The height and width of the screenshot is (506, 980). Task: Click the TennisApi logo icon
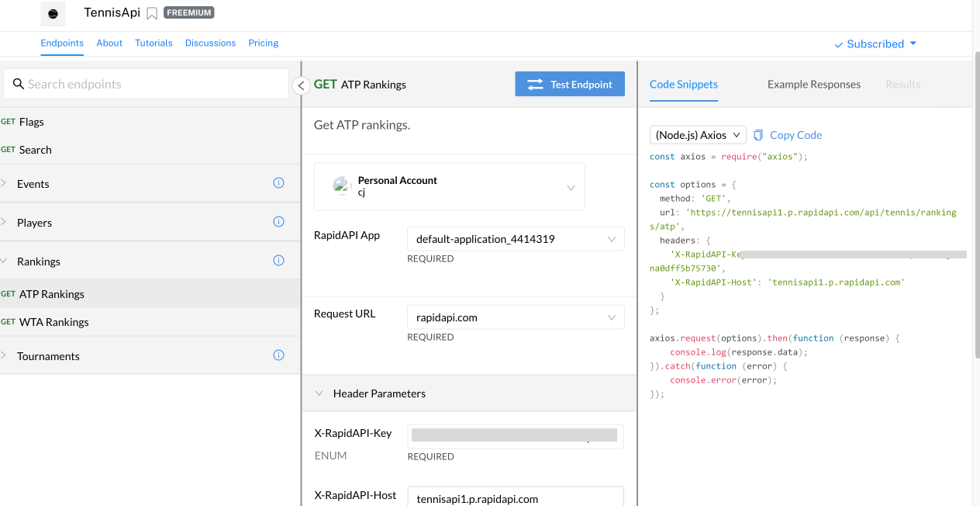click(x=53, y=13)
